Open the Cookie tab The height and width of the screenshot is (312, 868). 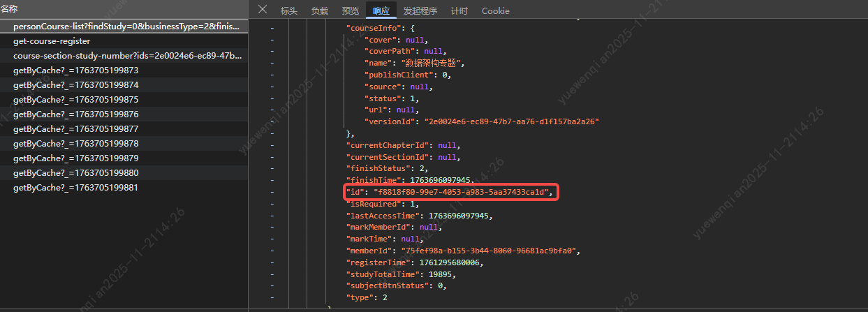(495, 11)
